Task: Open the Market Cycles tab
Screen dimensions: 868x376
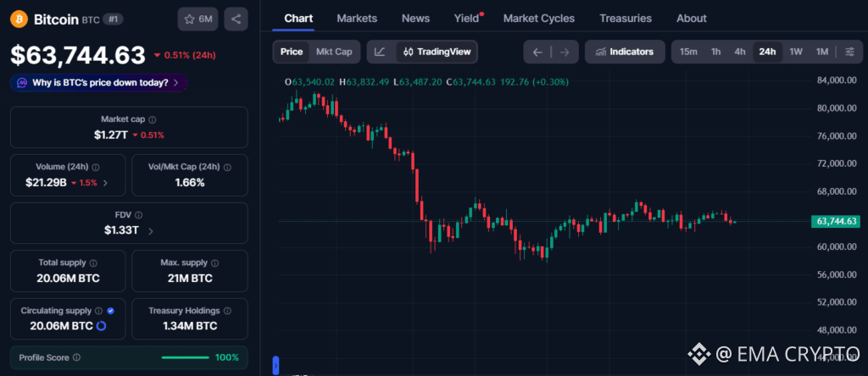Action: tap(539, 19)
